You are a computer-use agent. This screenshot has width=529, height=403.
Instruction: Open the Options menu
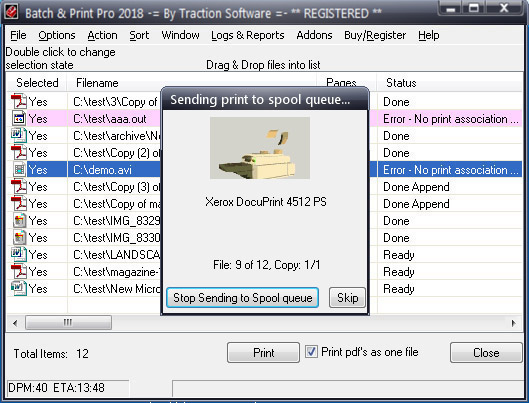57,35
